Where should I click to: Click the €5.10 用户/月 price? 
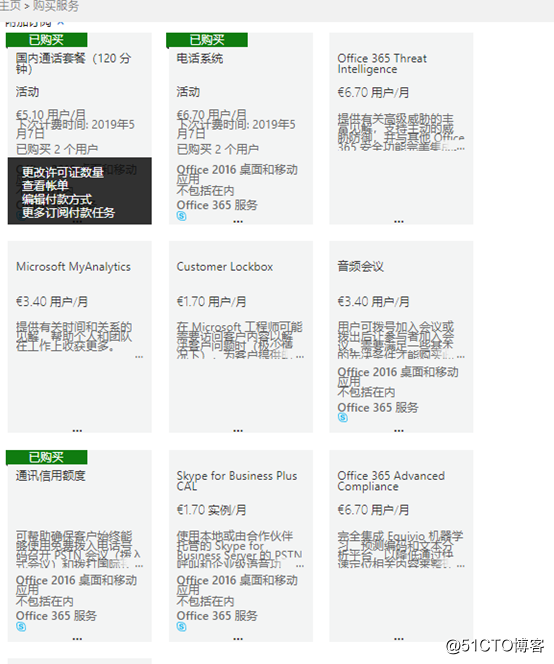(x=51, y=114)
